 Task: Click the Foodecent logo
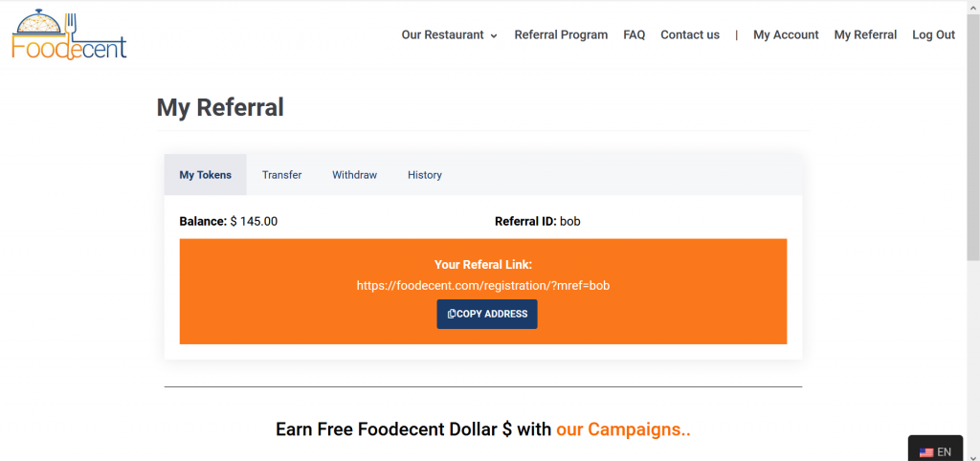[x=69, y=34]
